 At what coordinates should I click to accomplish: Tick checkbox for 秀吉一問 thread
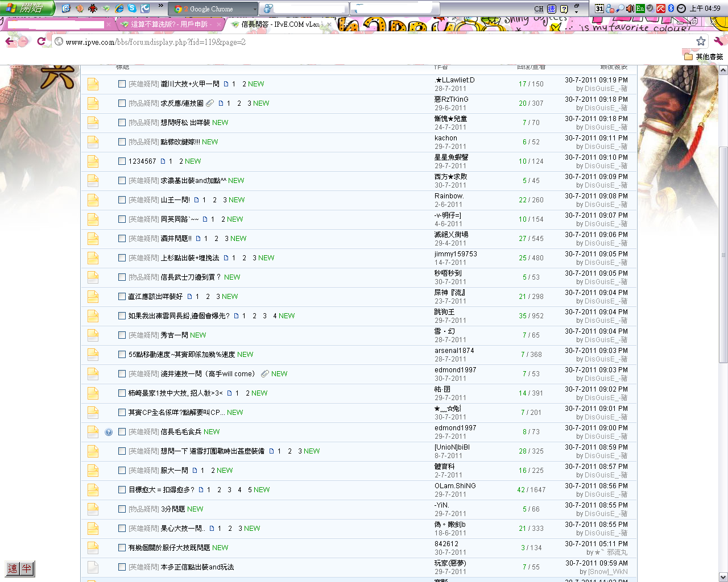[122, 335]
